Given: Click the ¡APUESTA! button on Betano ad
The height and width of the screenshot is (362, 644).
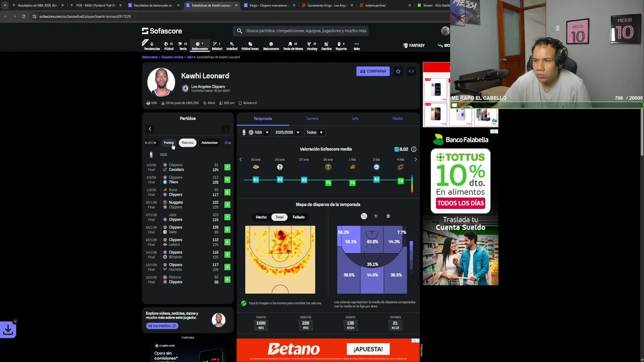Looking at the screenshot, I should (368, 349).
